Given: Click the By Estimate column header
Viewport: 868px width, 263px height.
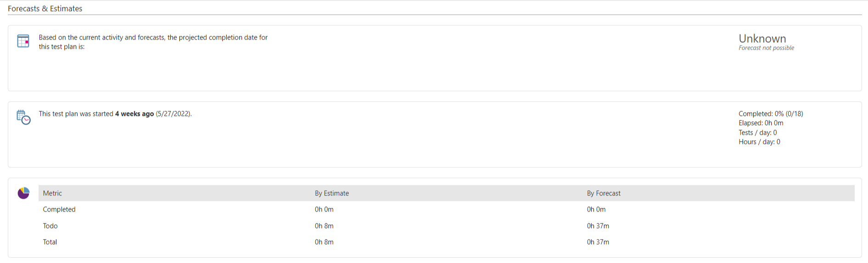Looking at the screenshot, I should [332, 194].
